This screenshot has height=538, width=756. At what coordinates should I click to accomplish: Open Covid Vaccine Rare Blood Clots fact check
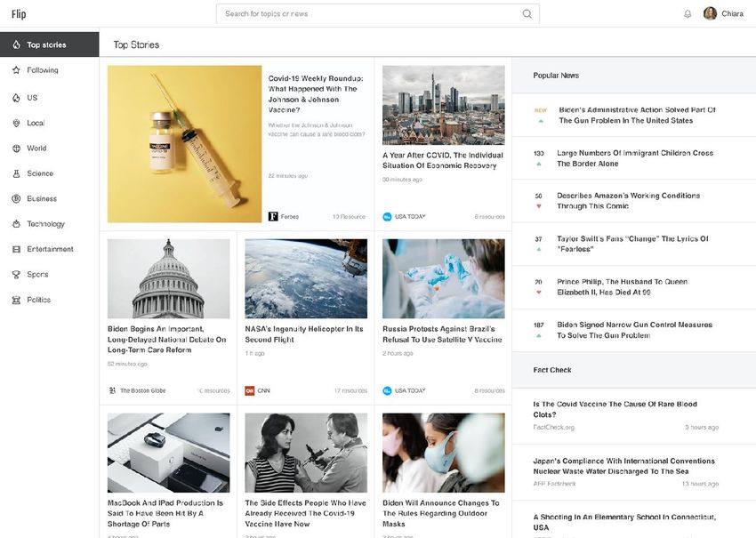(x=615, y=409)
